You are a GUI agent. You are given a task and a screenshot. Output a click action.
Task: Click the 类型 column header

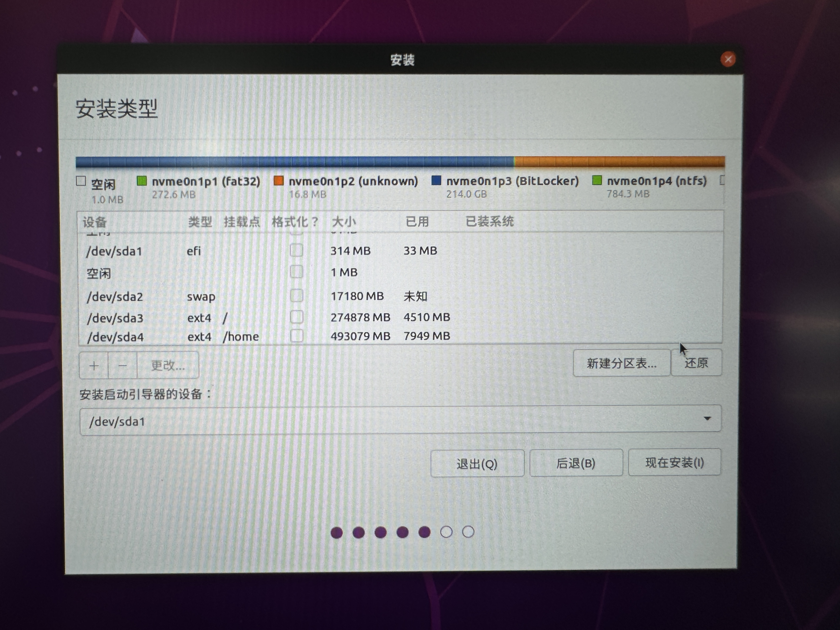point(200,221)
